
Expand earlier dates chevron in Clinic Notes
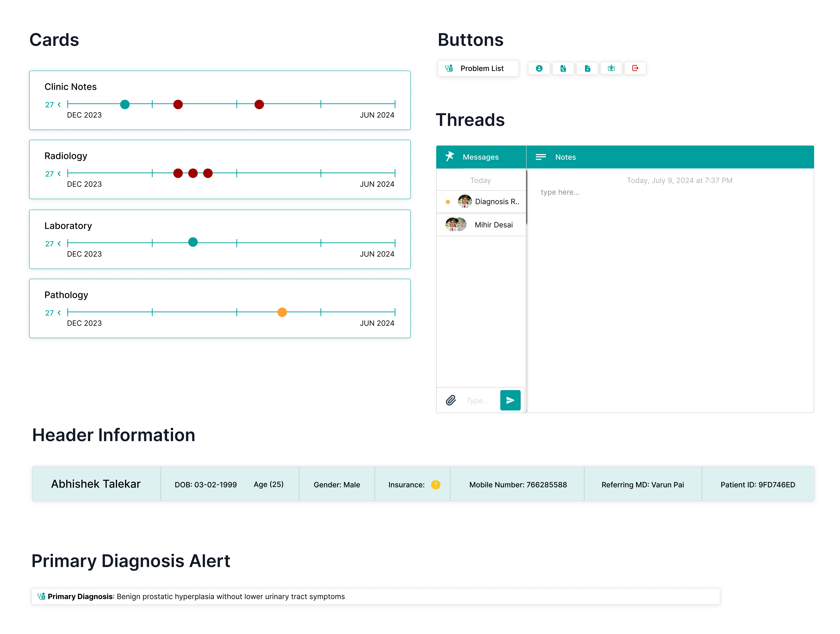click(x=59, y=104)
